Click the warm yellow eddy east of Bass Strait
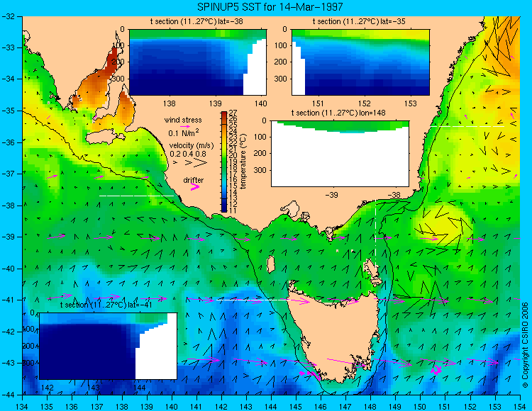Viewport: 532px width, 411px height. click(442, 225)
